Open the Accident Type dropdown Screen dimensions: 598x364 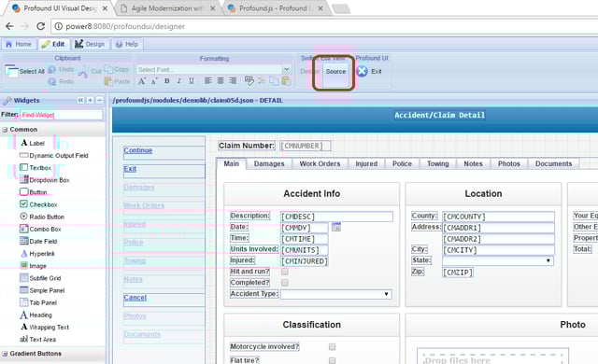(x=336, y=294)
